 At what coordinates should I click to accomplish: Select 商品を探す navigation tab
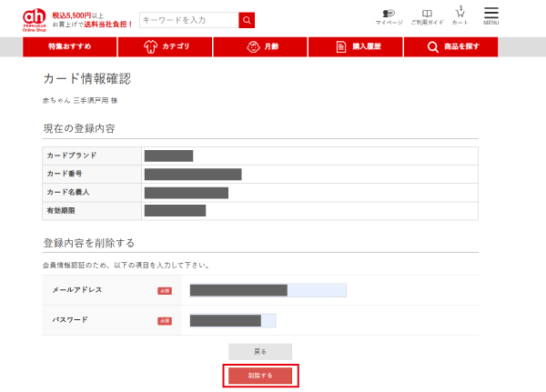click(451, 46)
